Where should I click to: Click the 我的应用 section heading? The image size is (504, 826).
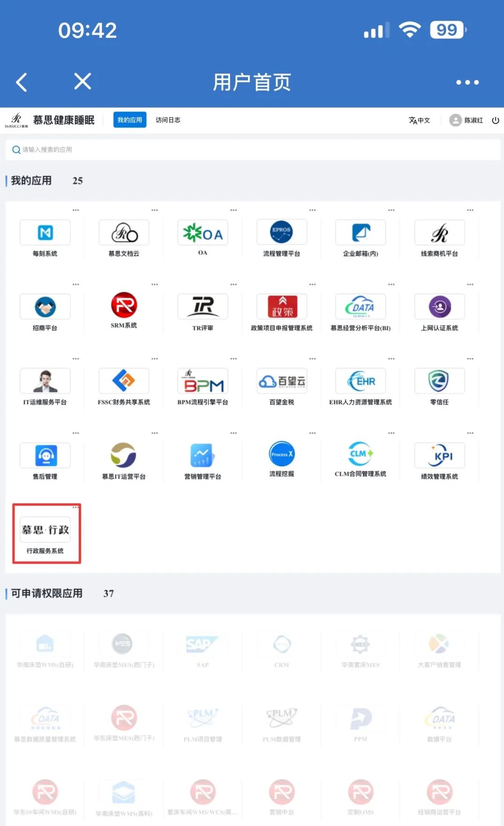pyautogui.click(x=31, y=181)
